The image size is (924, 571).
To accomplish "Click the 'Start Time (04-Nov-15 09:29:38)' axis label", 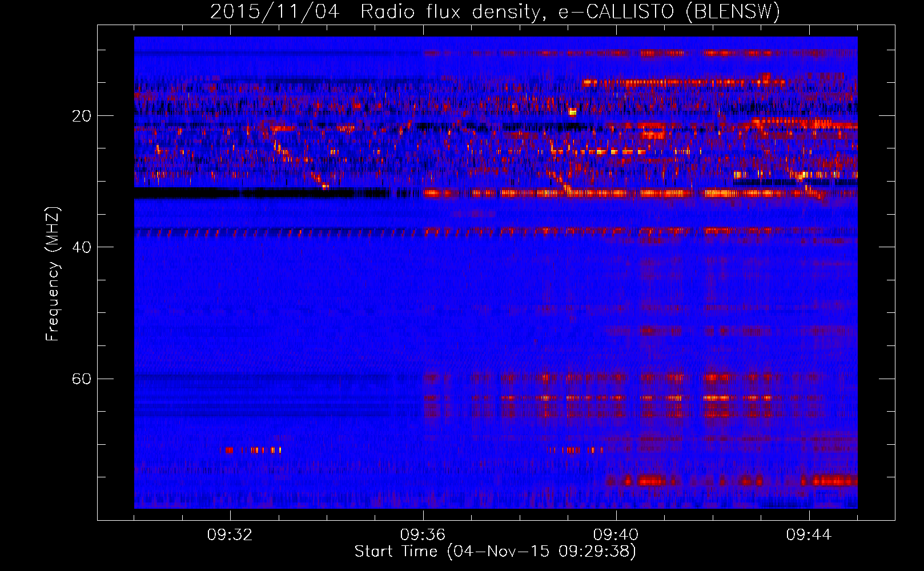I will pos(495,552).
